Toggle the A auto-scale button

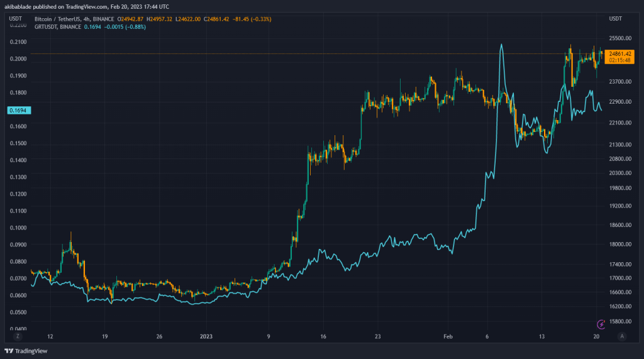622,336
